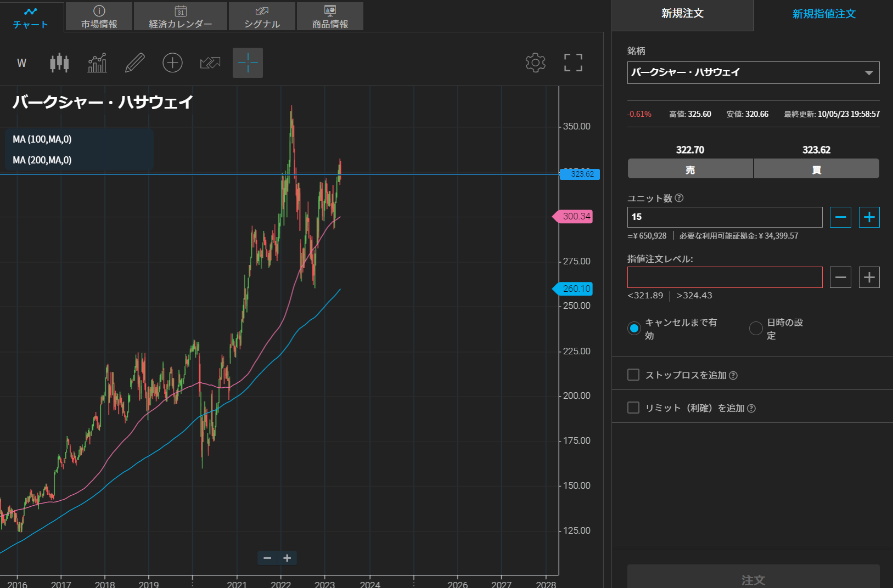Open the W timeframe selector

(x=21, y=63)
